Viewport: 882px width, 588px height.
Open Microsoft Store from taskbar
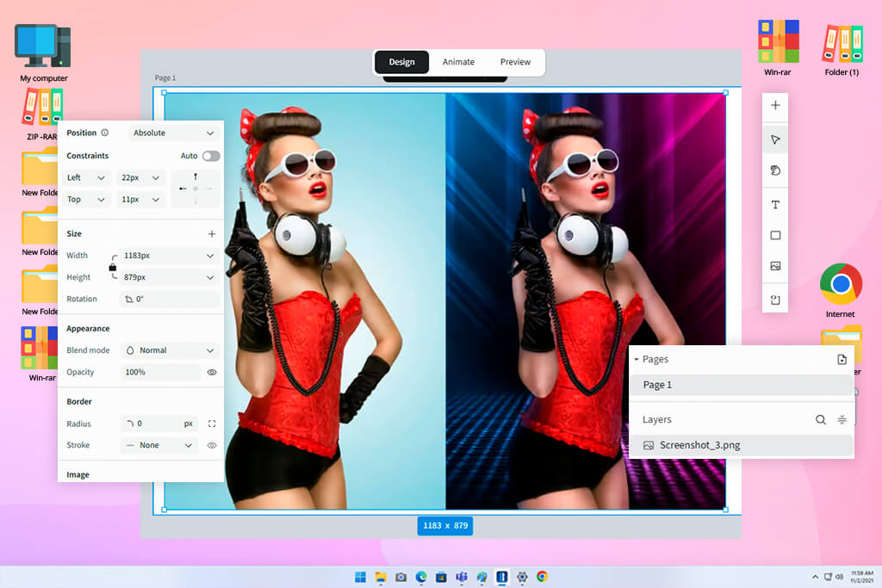point(441,577)
